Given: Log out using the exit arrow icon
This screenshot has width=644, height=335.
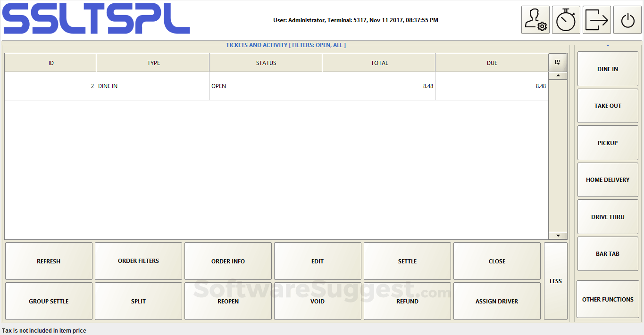Looking at the screenshot, I should [x=596, y=19].
